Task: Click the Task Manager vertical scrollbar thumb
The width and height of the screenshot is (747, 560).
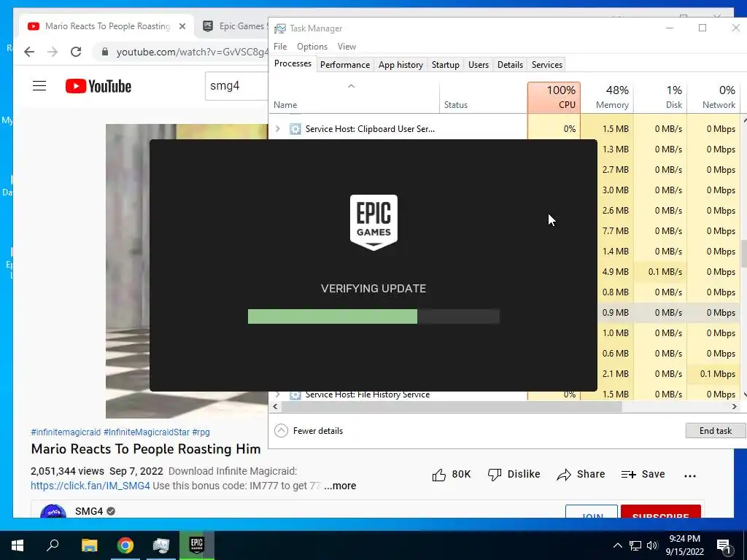Action: coord(743,254)
